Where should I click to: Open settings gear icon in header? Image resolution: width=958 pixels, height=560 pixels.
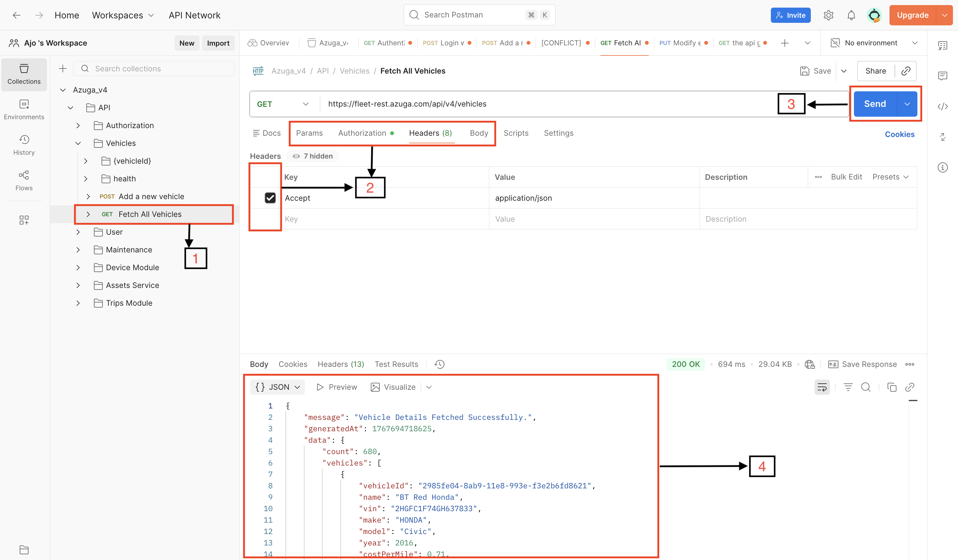click(828, 15)
